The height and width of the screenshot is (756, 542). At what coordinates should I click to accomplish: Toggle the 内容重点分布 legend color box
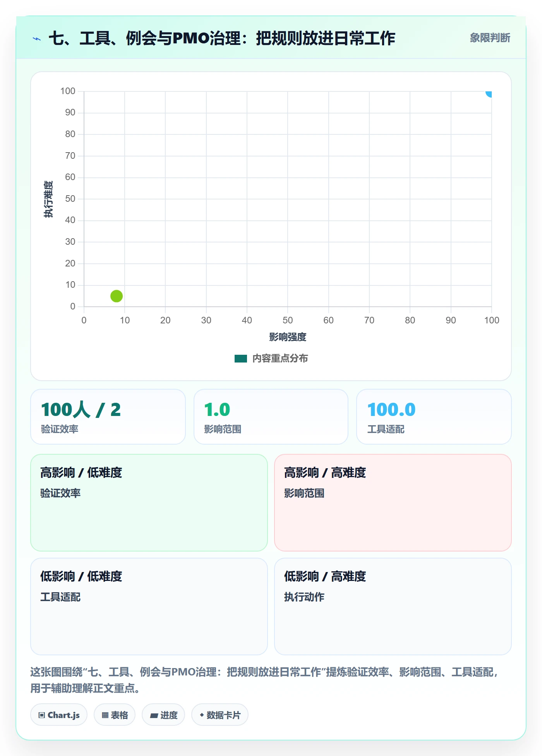coord(240,359)
